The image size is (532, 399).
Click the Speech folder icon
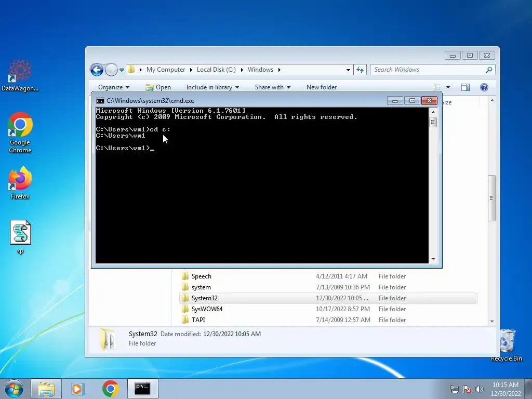[x=185, y=276]
